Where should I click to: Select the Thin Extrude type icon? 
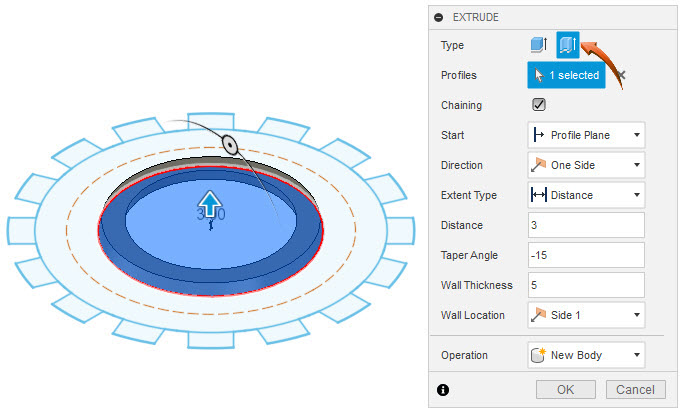click(x=568, y=45)
